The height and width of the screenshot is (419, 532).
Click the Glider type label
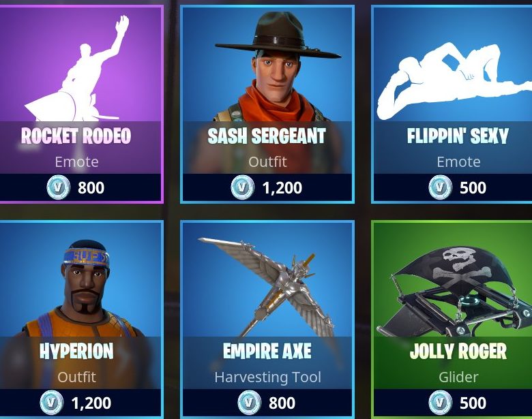click(458, 377)
